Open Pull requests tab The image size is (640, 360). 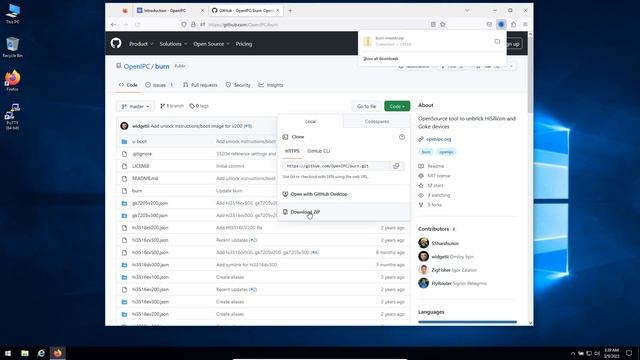[x=200, y=85]
